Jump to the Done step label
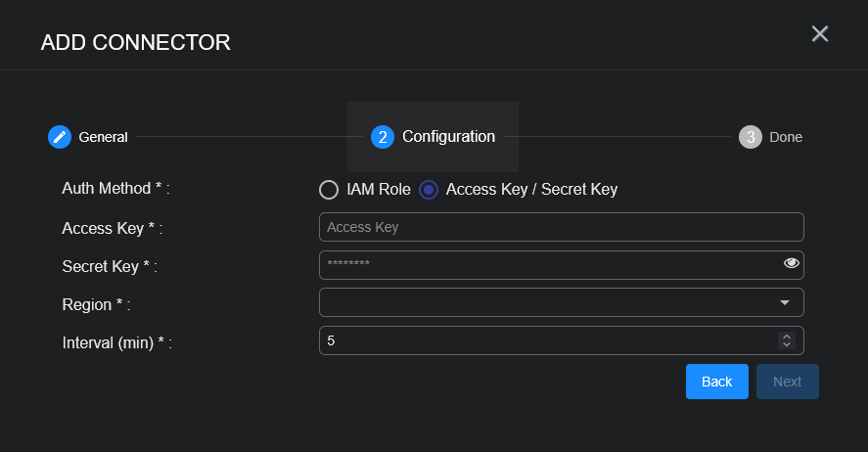Screen dimensions: 868x452 786,137
